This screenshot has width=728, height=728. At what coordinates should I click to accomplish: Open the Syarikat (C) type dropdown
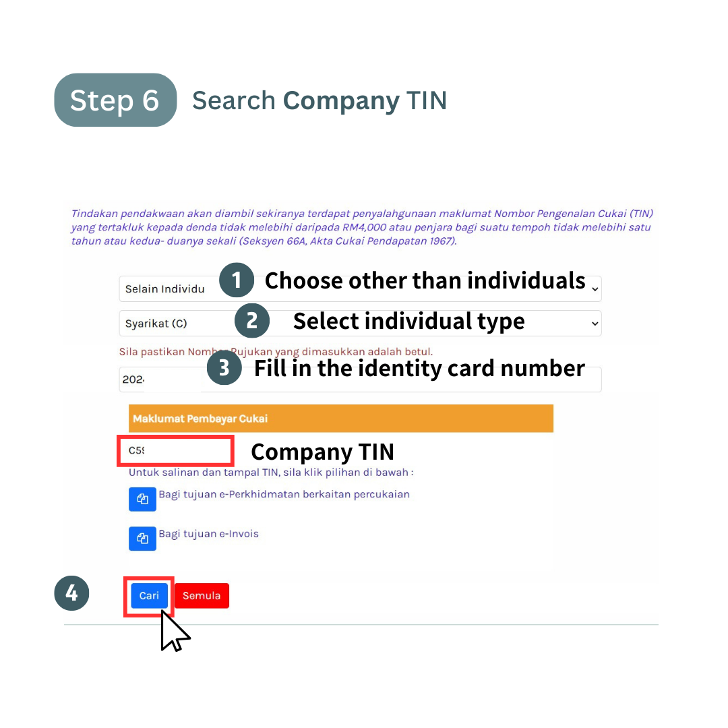point(360,323)
